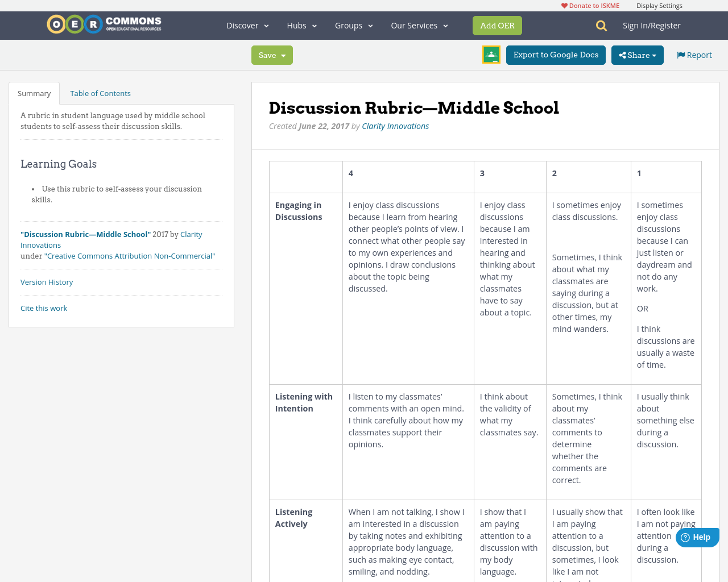This screenshot has width=728, height=582.
Task: Open Display Settings
Action: 659,5
